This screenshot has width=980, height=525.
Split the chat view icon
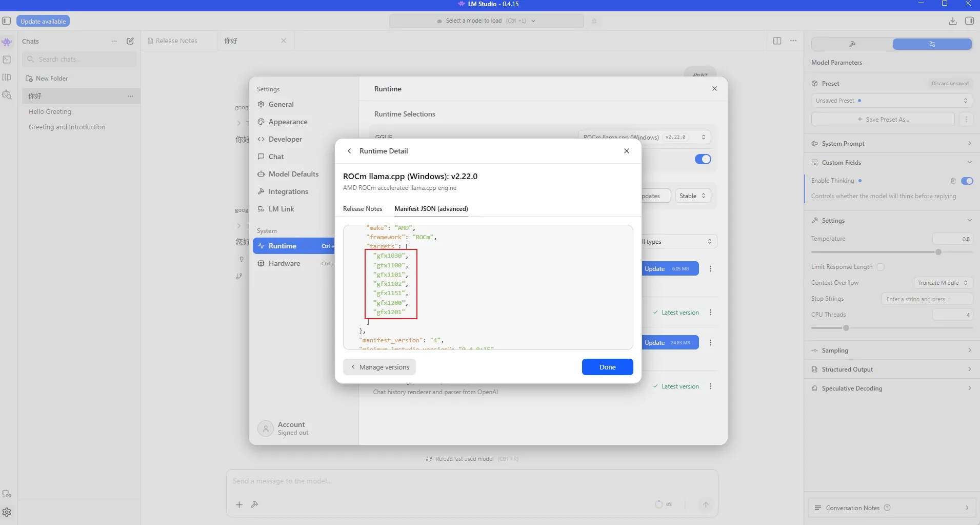[777, 41]
